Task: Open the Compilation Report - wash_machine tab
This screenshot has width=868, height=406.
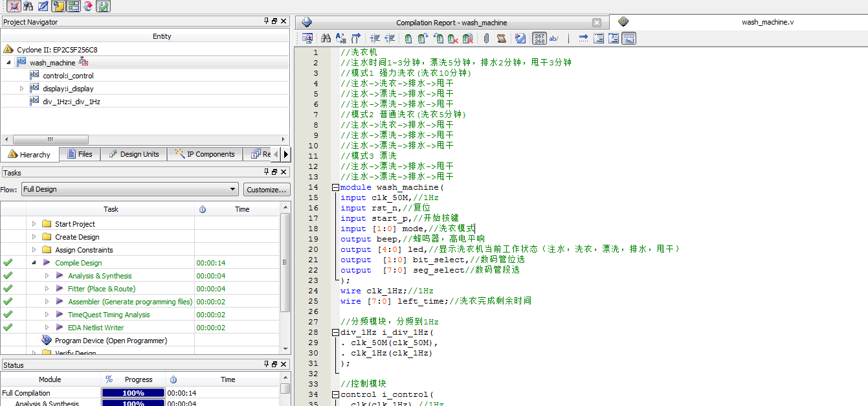Action: tap(451, 23)
